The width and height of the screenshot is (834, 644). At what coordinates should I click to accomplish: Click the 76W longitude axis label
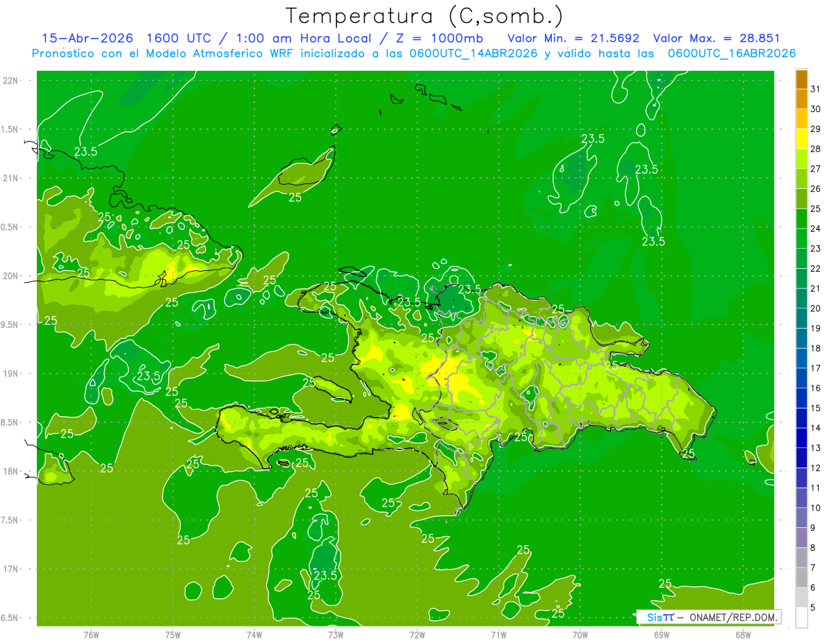(x=91, y=634)
